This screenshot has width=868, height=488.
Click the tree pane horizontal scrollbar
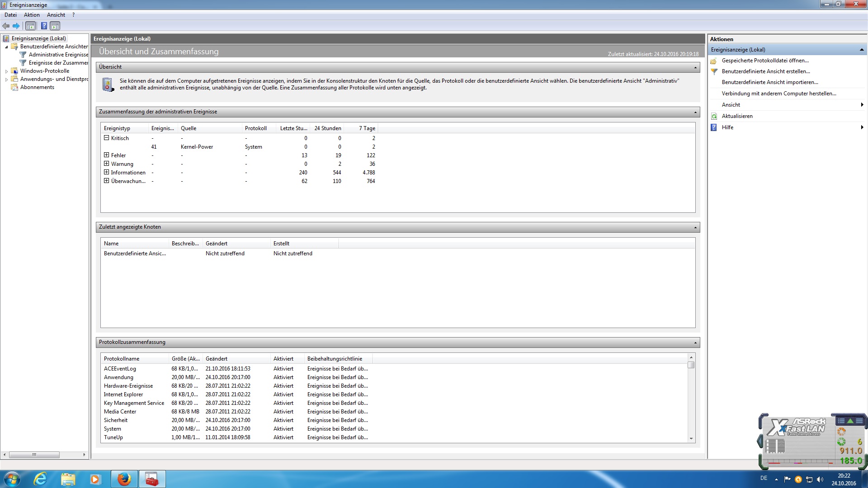(x=34, y=455)
